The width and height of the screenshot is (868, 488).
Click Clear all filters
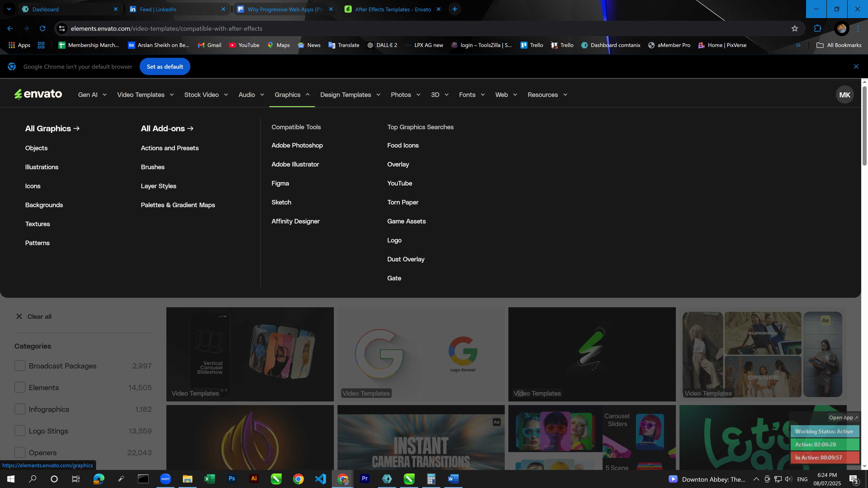pos(34,317)
